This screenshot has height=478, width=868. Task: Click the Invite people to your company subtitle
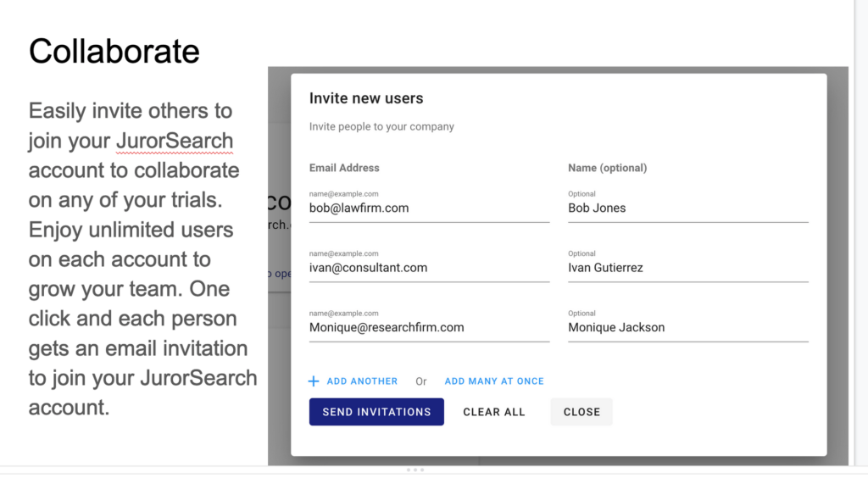pyautogui.click(x=381, y=126)
